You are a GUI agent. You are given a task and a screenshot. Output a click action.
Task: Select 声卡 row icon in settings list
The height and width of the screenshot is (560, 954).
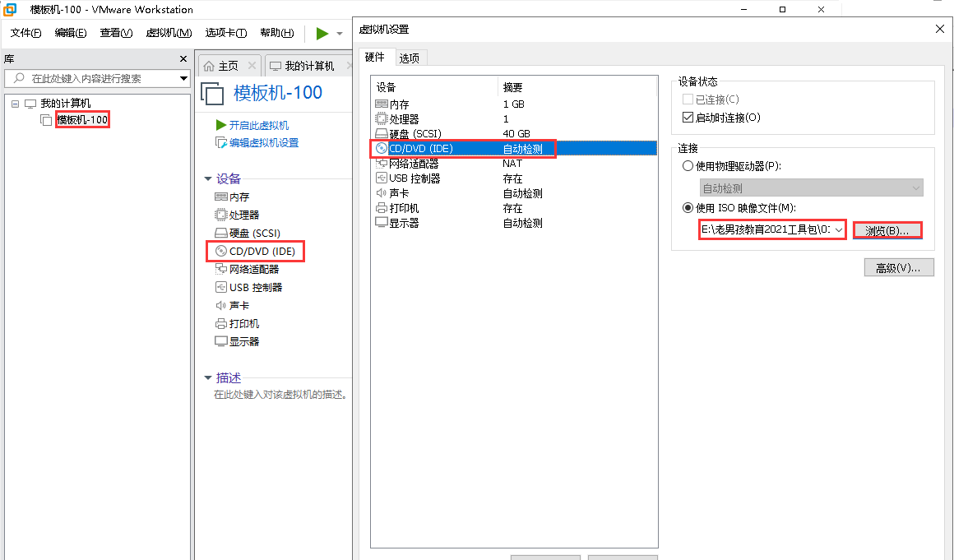click(x=382, y=193)
